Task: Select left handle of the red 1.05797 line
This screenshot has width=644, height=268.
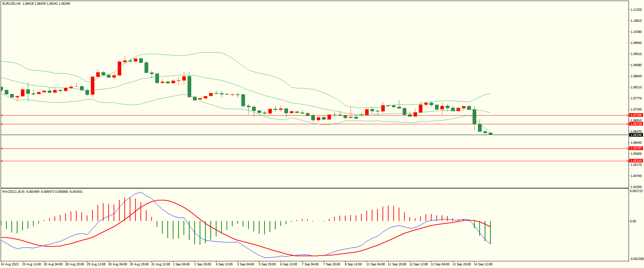Action: 2,148
